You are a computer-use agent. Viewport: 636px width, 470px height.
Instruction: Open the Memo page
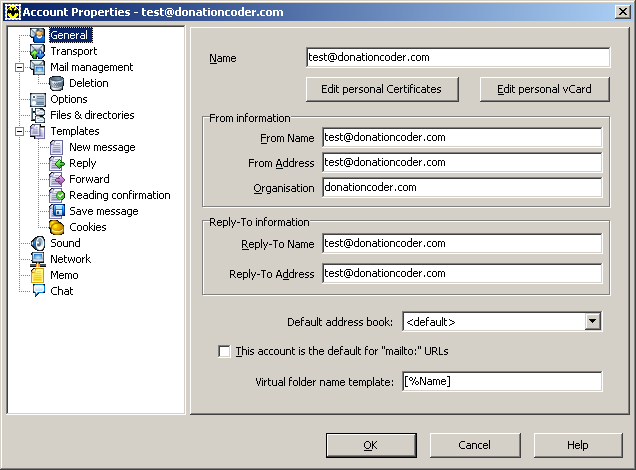[64, 275]
